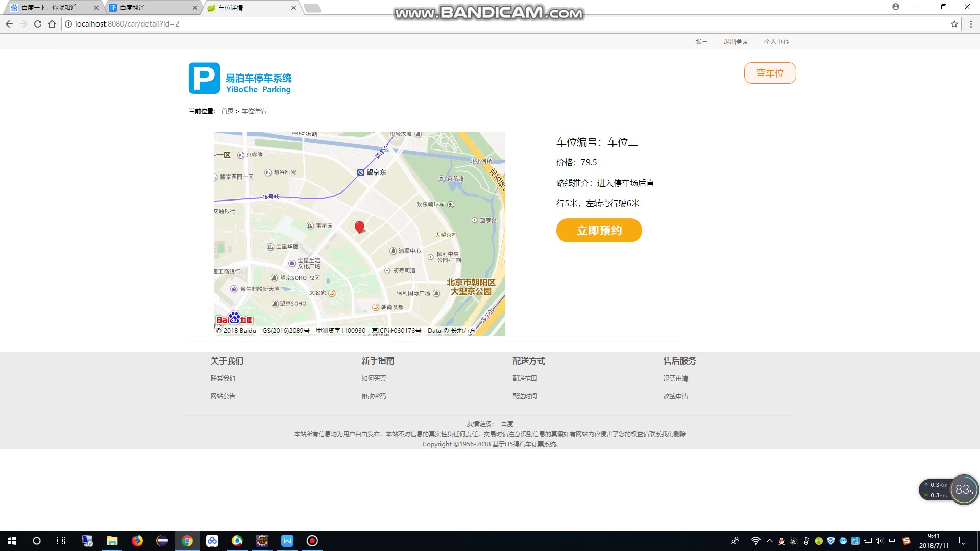Click the YiBoChe Parking logo
Viewport: 980px width, 551px height.
pyautogui.click(x=240, y=79)
